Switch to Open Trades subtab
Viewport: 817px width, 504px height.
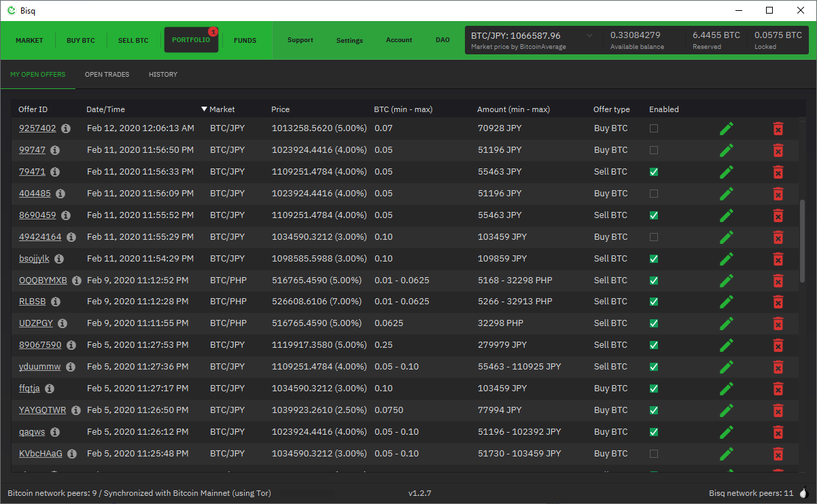coord(107,75)
